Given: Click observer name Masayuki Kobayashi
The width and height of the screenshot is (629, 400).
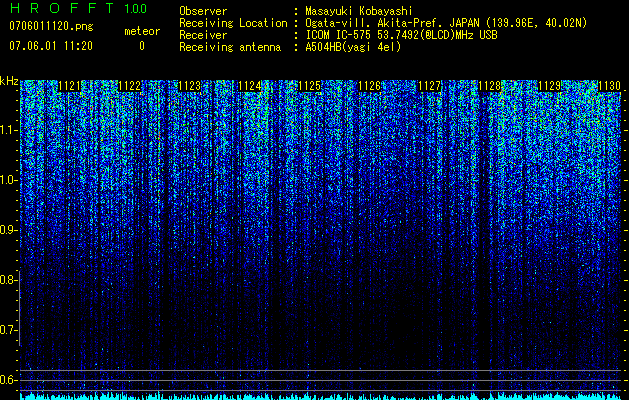Looking at the screenshot, I should 358,11.
